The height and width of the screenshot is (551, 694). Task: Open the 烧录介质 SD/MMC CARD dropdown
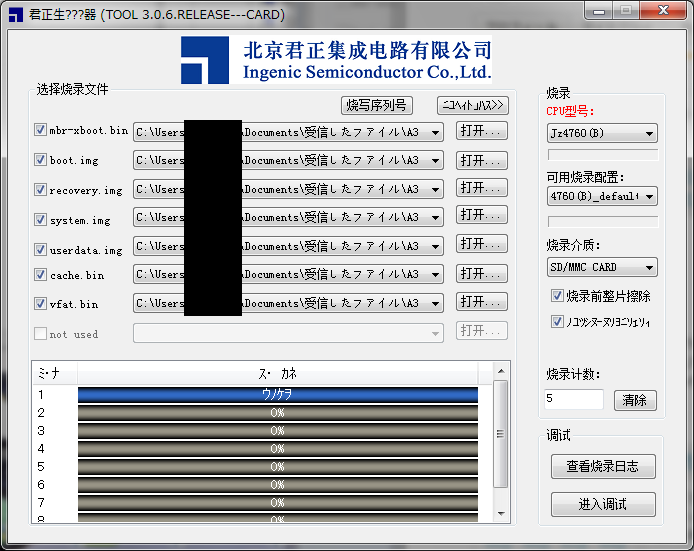602,267
